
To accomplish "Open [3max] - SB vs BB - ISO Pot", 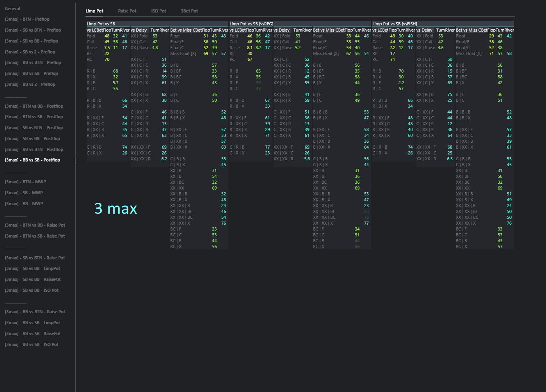I will coord(32,290).
